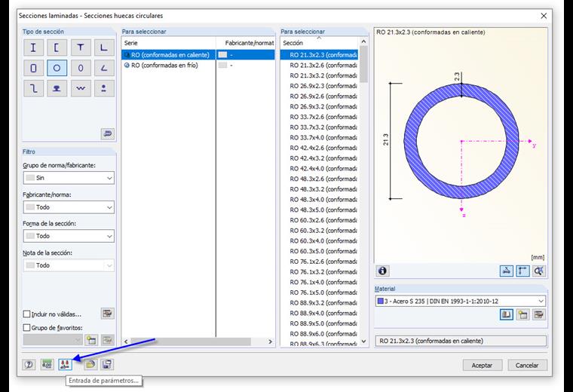Close the Secciones laminadas dialog
573x392 pixels.
[x=544, y=16]
